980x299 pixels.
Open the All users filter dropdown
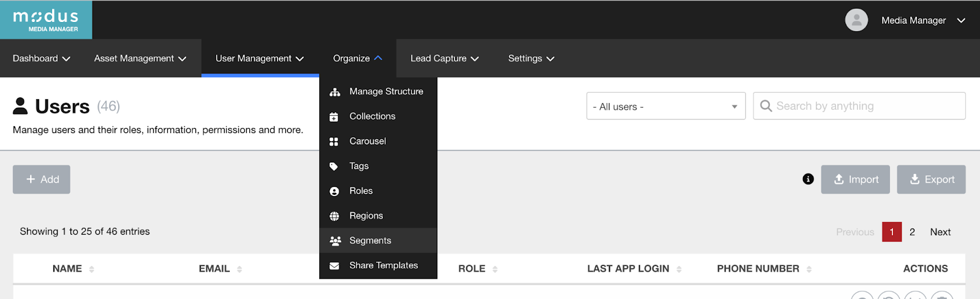[x=665, y=107]
